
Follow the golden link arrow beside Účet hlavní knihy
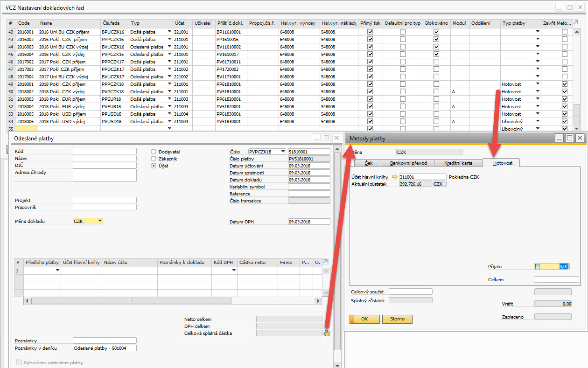tap(394, 177)
